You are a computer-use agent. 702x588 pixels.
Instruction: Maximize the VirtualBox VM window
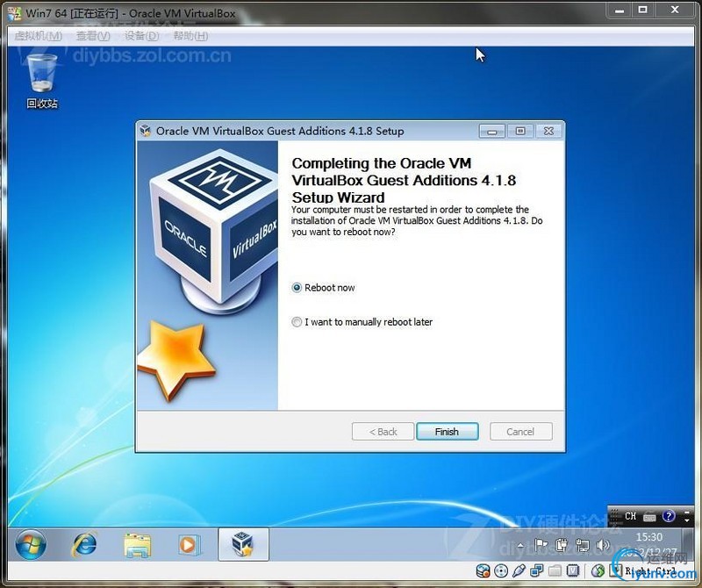(643, 10)
